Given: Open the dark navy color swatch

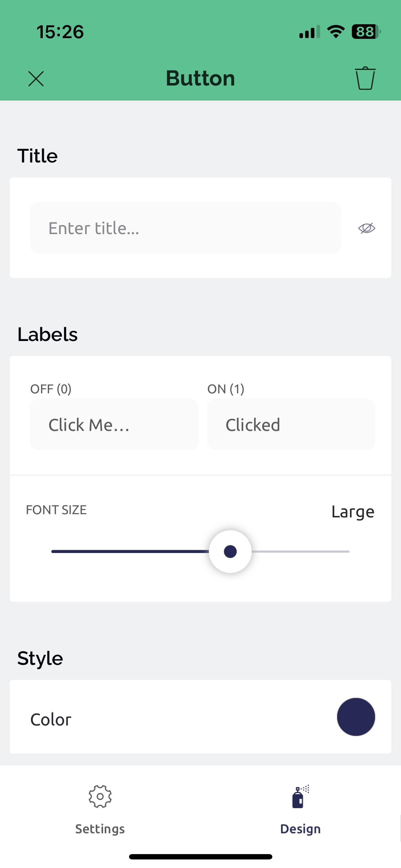Looking at the screenshot, I should coord(356,717).
